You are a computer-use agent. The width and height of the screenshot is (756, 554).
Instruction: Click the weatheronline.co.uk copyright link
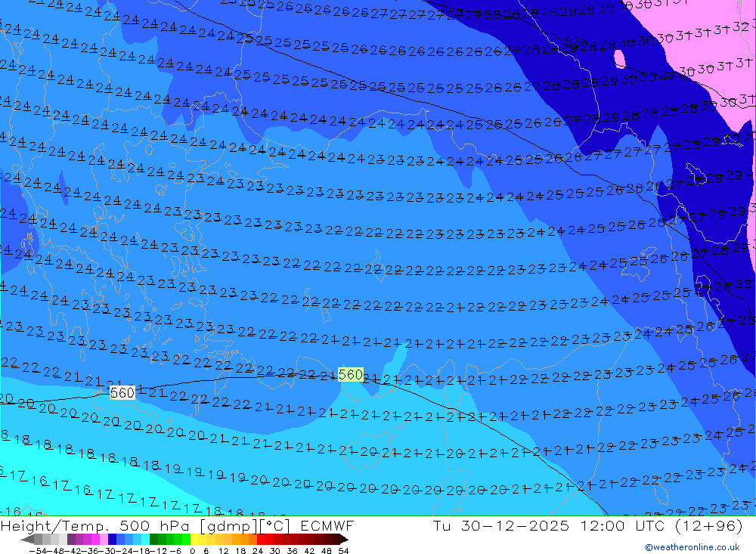(692, 547)
